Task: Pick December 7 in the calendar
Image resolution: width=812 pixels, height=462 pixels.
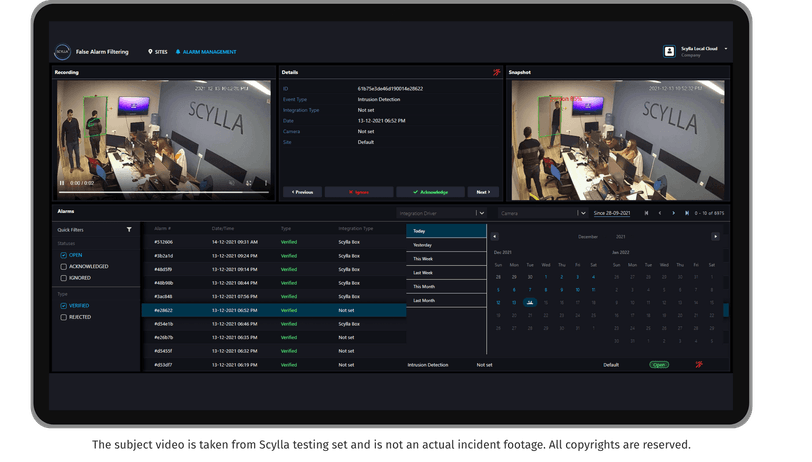Action: 530,290
